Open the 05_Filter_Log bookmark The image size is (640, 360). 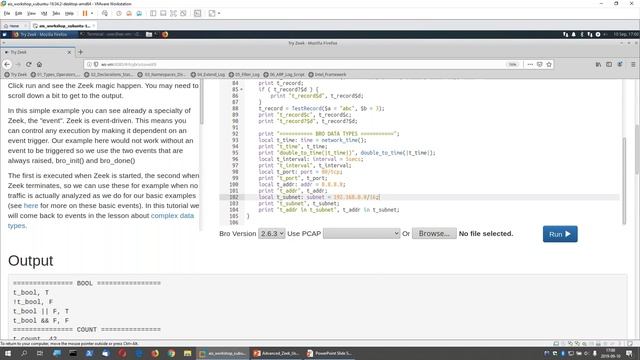click(244, 75)
